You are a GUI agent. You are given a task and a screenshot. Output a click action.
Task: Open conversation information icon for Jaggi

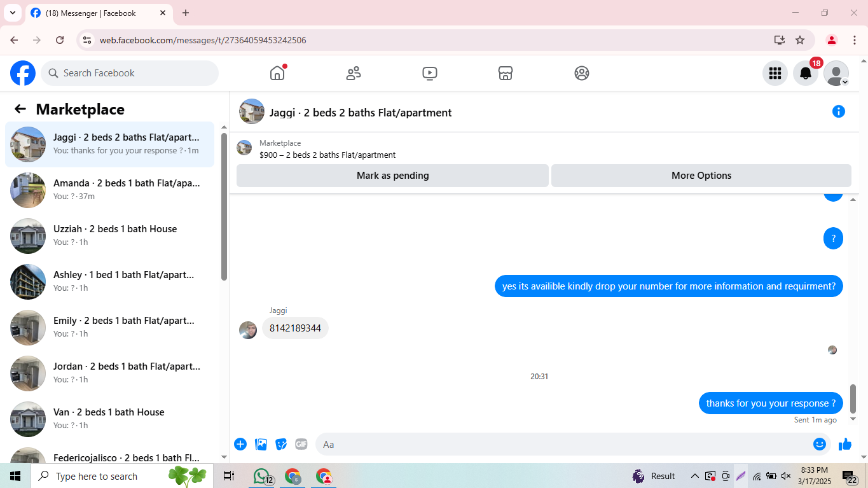tap(839, 112)
